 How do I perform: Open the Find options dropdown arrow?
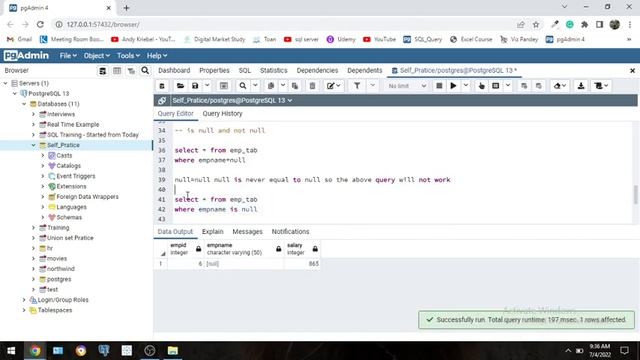point(255,86)
